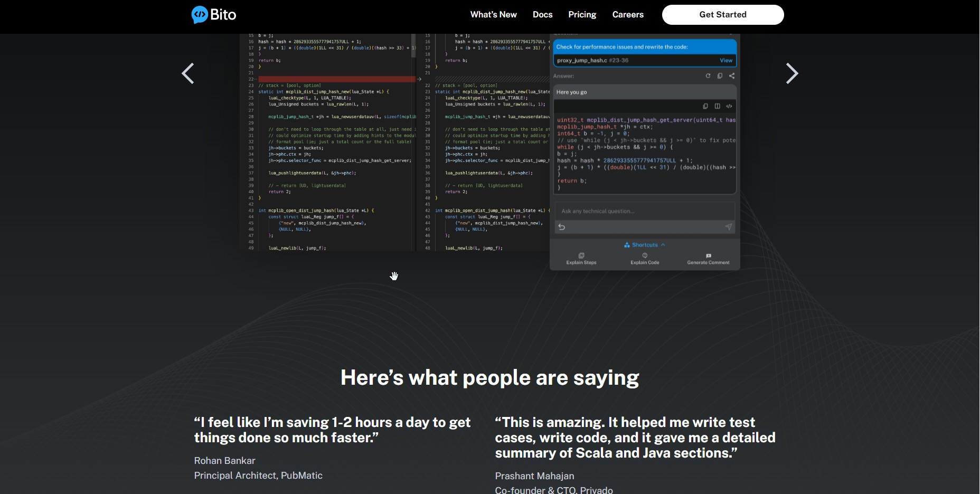
Task: Click View next to proxy_jump_hash.c
Action: click(x=726, y=61)
